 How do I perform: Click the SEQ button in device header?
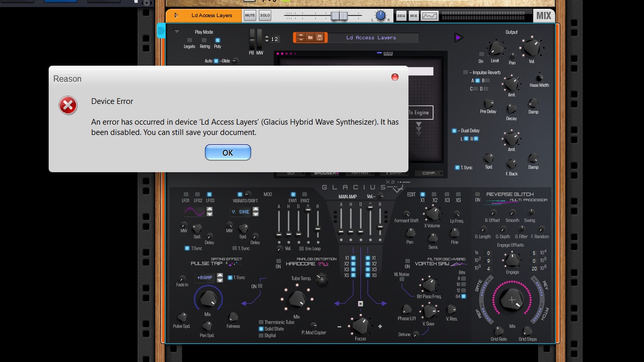pos(401,16)
